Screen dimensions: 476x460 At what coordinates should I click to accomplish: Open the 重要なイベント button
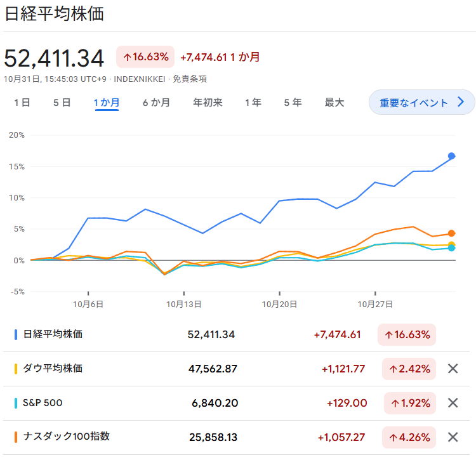coord(421,102)
